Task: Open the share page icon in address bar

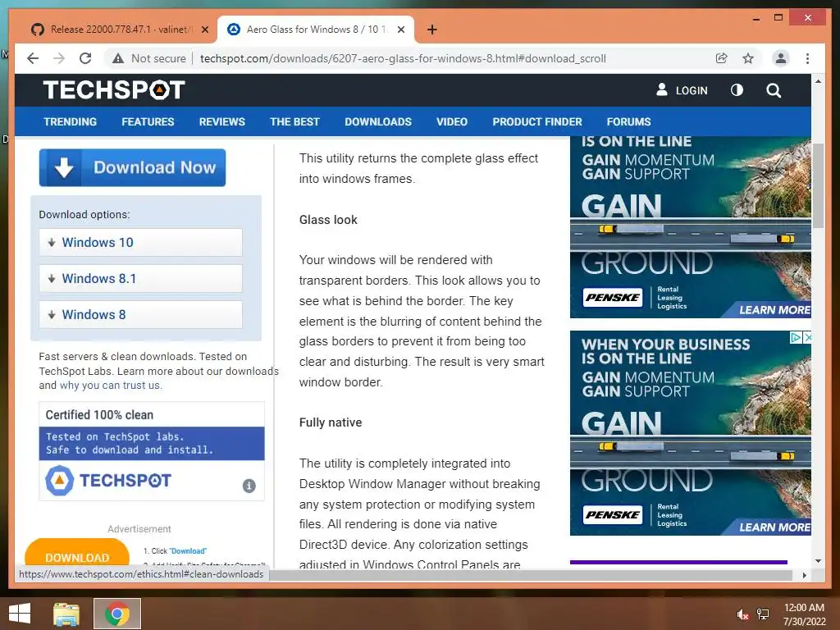Action: tap(722, 58)
